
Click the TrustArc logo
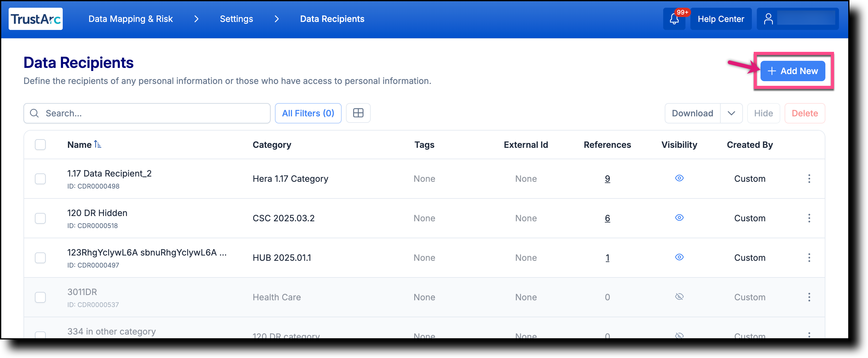tap(36, 19)
